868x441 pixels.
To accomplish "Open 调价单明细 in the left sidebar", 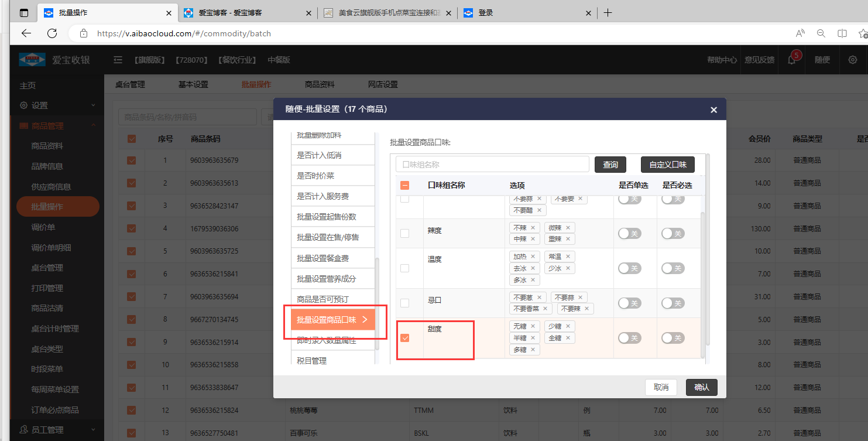I will point(51,248).
